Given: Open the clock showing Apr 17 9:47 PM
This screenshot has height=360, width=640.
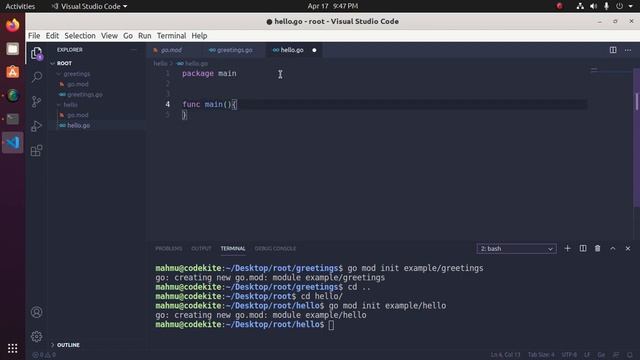Looking at the screenshot, I should tap(333, 6).
